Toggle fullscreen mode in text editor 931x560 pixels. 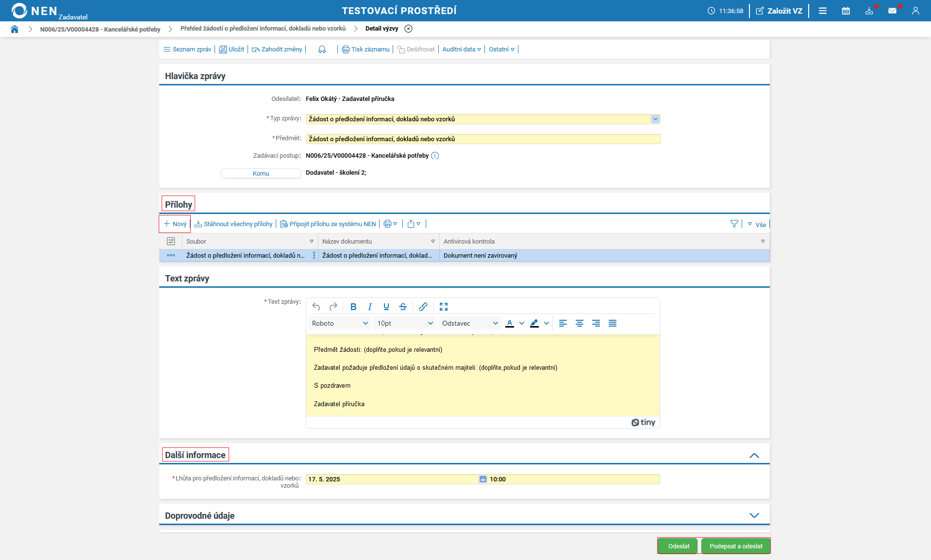(443, 307)
